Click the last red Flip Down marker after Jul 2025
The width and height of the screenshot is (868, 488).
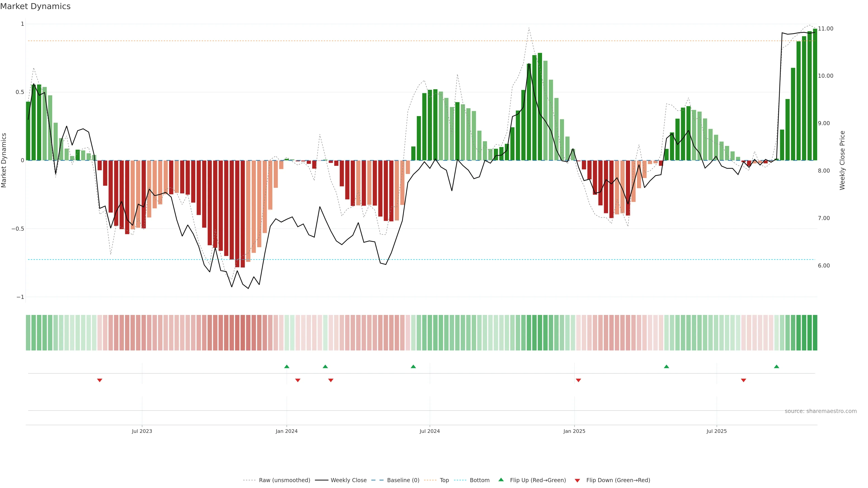coord(743,380)
